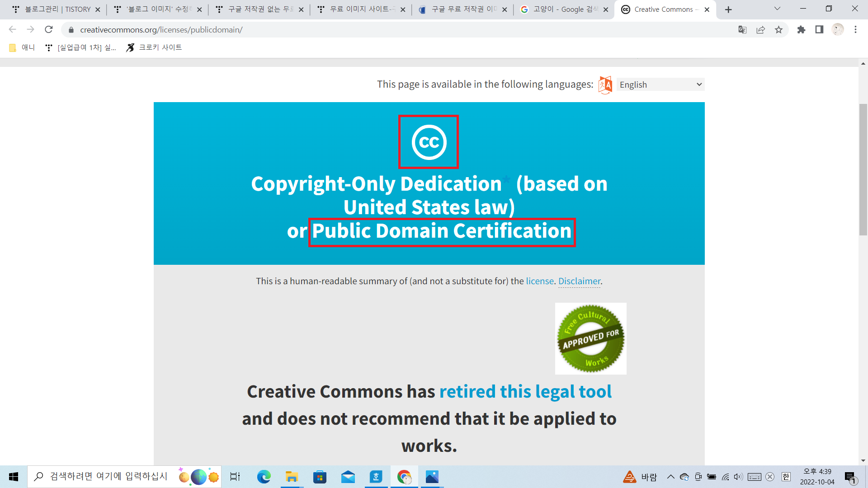
Task: Open Chrome three-dot menu
Action: pos(855,30)
